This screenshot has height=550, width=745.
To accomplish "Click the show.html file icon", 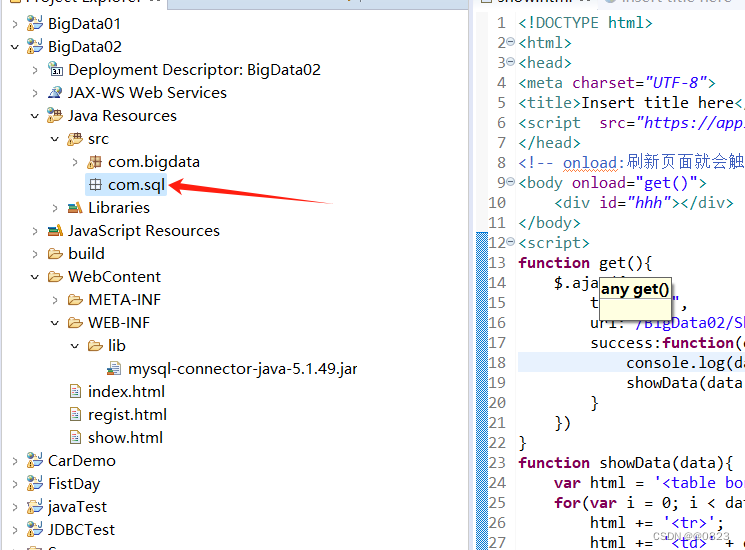I will pyautogui.click(x=75, y=437).
